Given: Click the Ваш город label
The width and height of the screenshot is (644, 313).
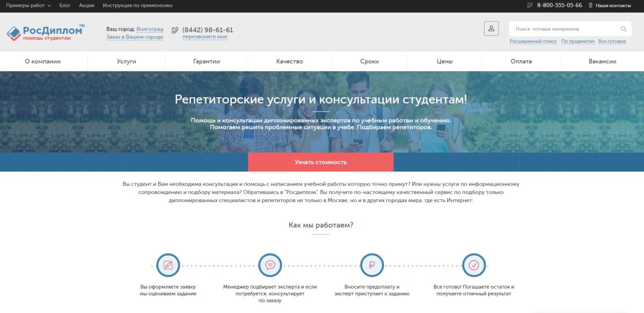Looking at the screenshot, I should coord(120,29).
